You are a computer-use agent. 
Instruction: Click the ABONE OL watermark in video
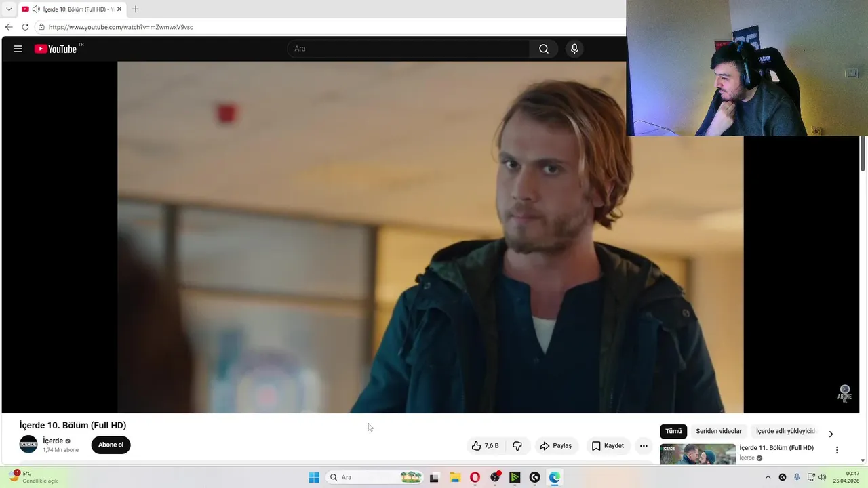click(x=844, y=393)
